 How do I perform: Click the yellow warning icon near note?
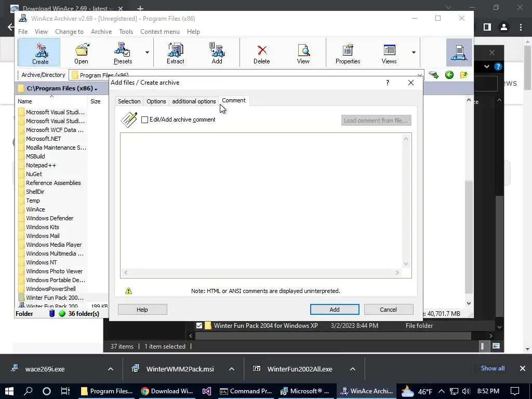coord(129,291)
